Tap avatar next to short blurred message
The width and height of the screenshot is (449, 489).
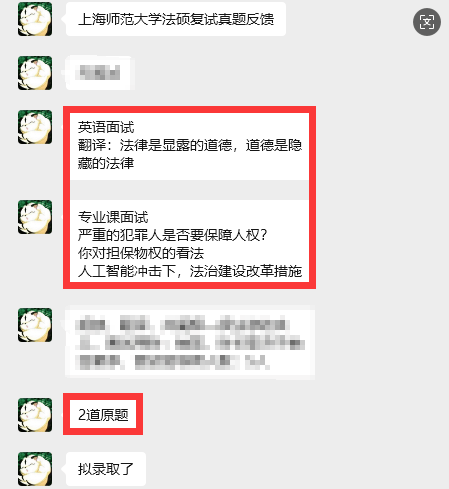point(35,73)
